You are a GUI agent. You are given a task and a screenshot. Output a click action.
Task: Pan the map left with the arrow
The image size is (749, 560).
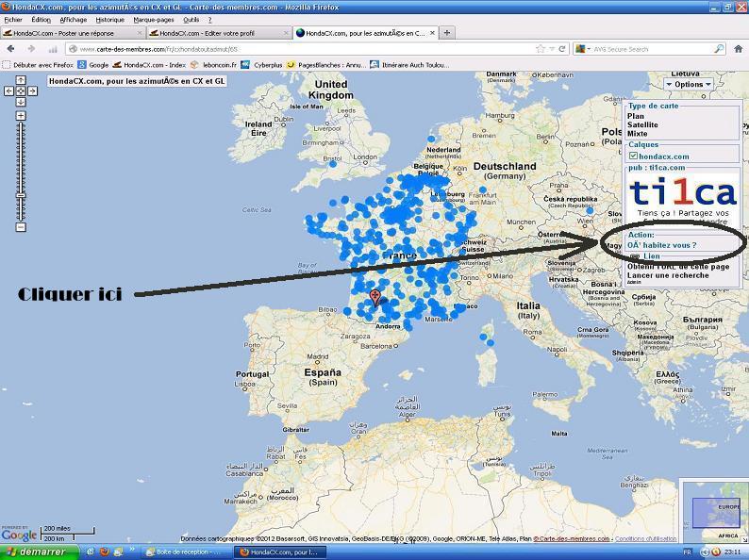(9, 91)
